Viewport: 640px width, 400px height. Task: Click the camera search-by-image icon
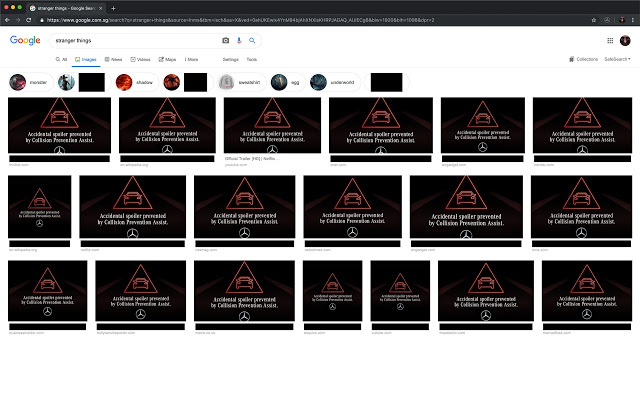(x=226, y=40)
